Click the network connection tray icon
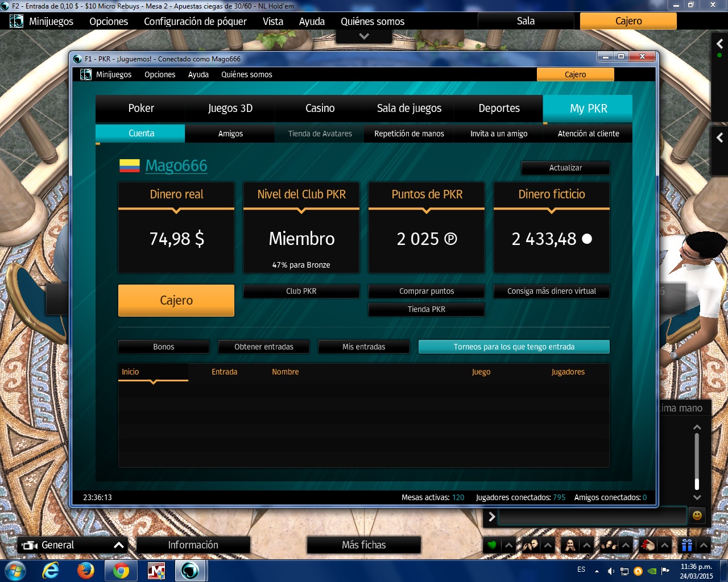The width and height of the screenshot is (728, 582). click(x=624, y=571)
